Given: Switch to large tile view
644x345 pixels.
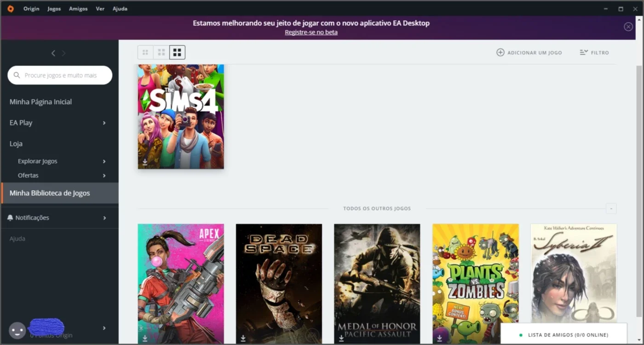Looking at the screenshot, I should click(177, 52).
